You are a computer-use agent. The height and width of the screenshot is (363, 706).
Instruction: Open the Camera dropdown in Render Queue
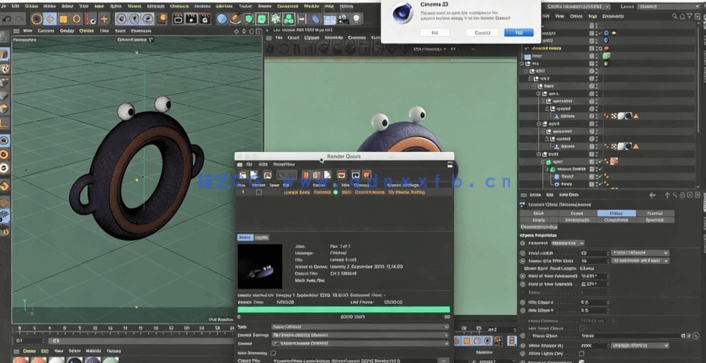tap(360, 343)
